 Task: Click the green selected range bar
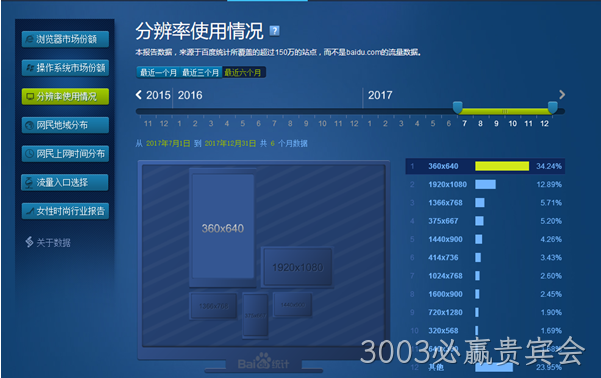(505, 111)
